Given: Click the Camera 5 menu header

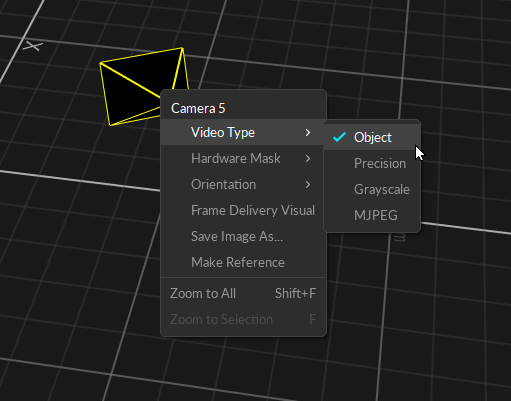Looking at the screenshot, I should point(198,108).
